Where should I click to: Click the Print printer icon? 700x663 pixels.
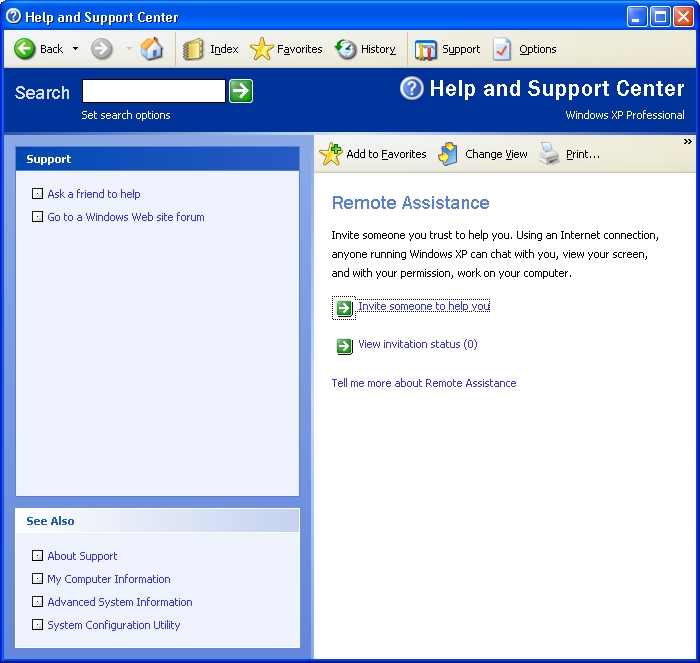pyautogui.click(x=549, y=154)
